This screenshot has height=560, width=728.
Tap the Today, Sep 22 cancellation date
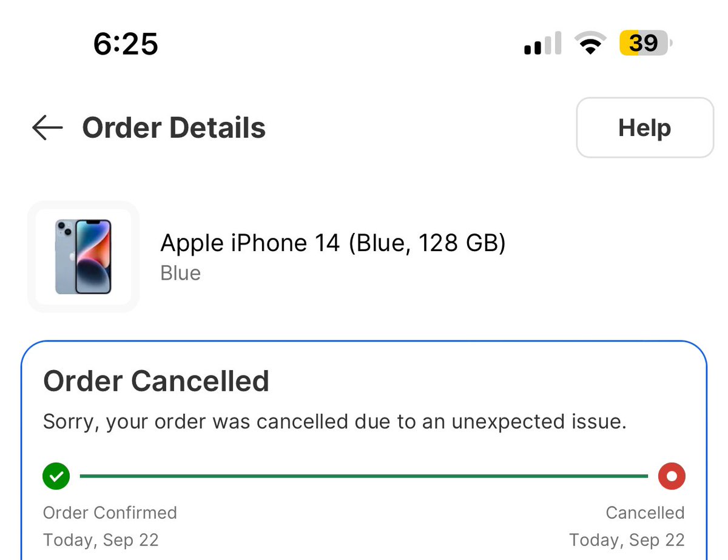[x=627, y=540]
